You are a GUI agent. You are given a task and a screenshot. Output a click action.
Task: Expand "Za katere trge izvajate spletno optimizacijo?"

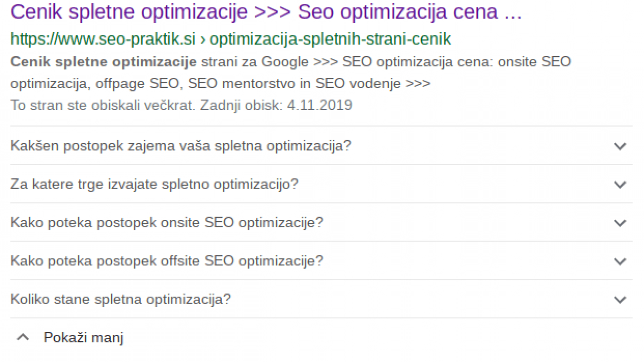155,184
